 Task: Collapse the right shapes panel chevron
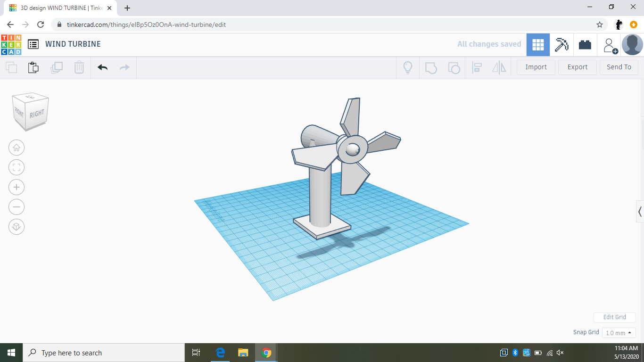click(640, 212)
